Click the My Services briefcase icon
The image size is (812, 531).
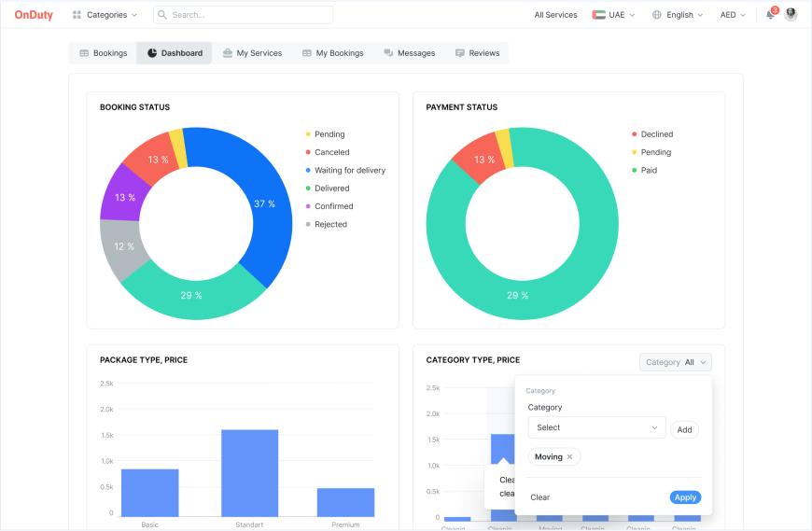coord(228,53)
